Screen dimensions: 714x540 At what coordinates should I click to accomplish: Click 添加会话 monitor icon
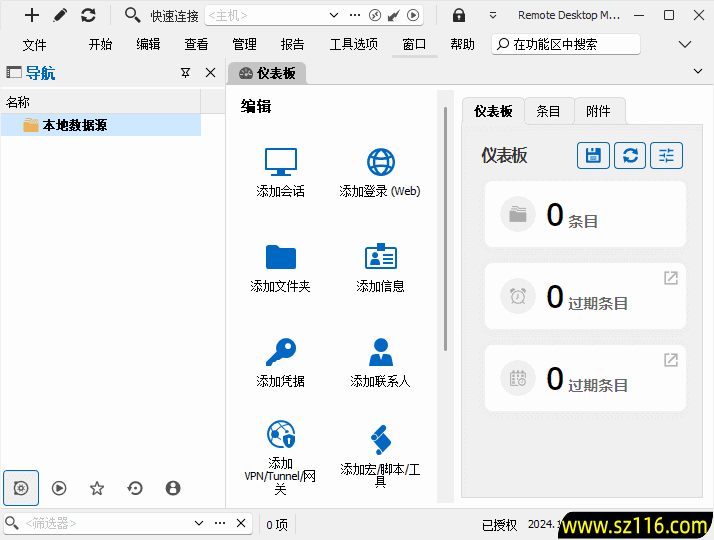coord(280,162)
